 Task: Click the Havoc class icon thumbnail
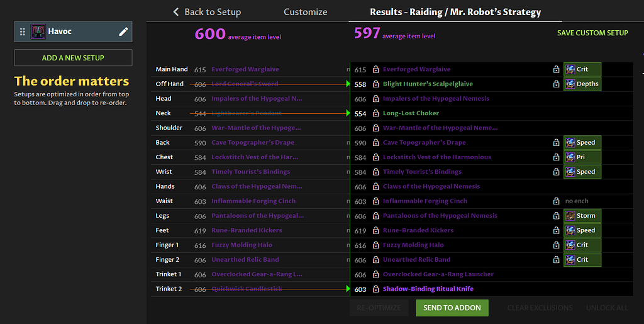[38, 31]
